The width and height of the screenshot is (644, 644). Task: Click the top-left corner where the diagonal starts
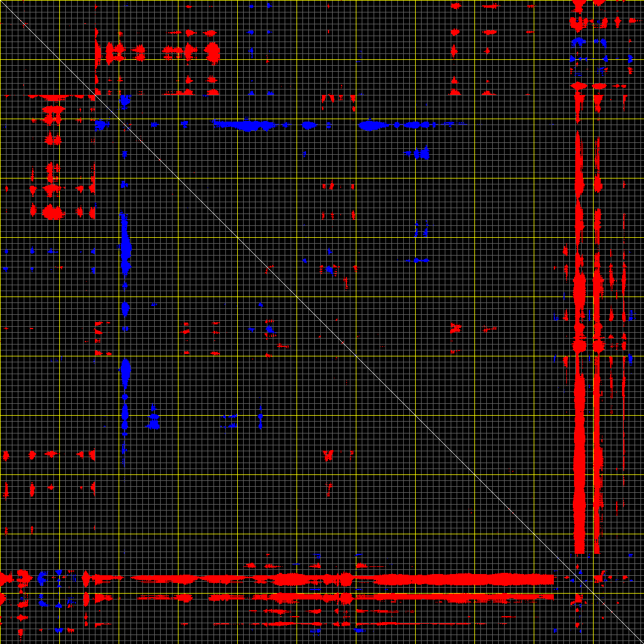tap(2, 2)
